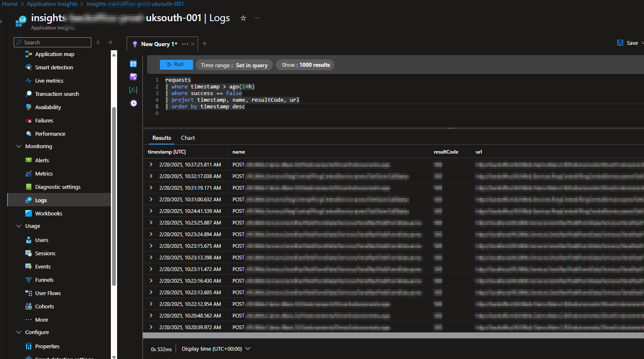This screenshot has height=359, width=644.
Task: Go to Home breadcrumb
Action: tap(10, 4)
